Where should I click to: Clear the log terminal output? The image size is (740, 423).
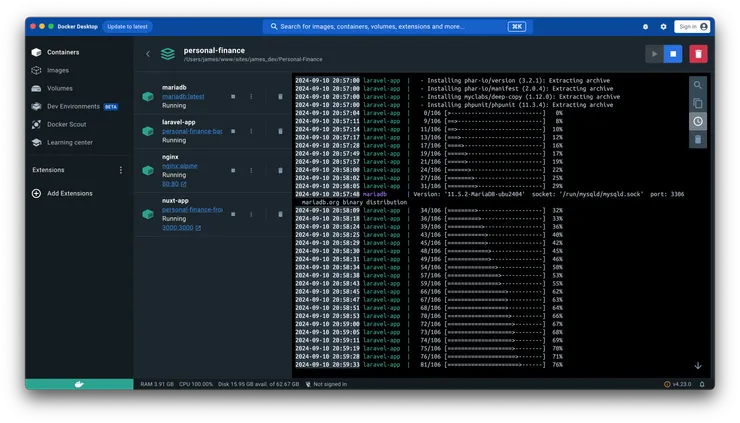pos(698,139)
